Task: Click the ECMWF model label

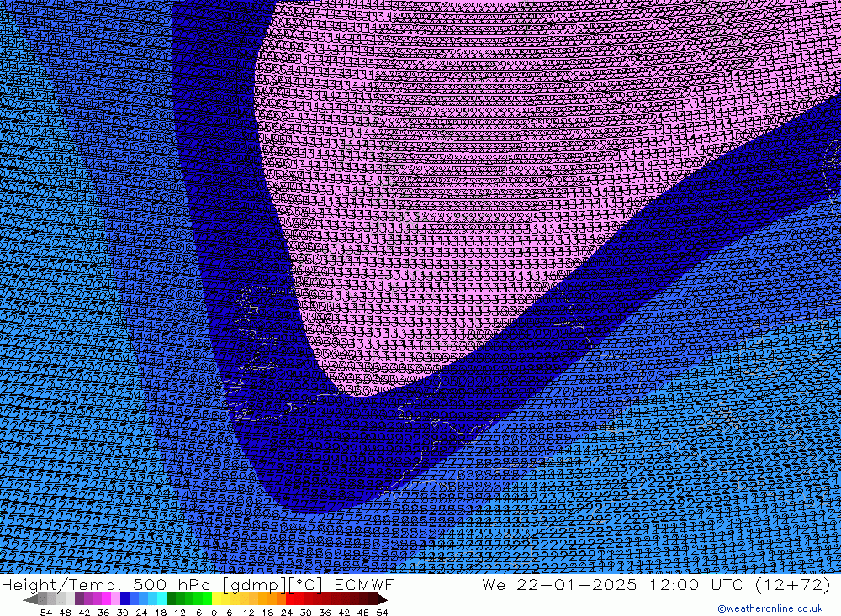Action: point(363,584)
